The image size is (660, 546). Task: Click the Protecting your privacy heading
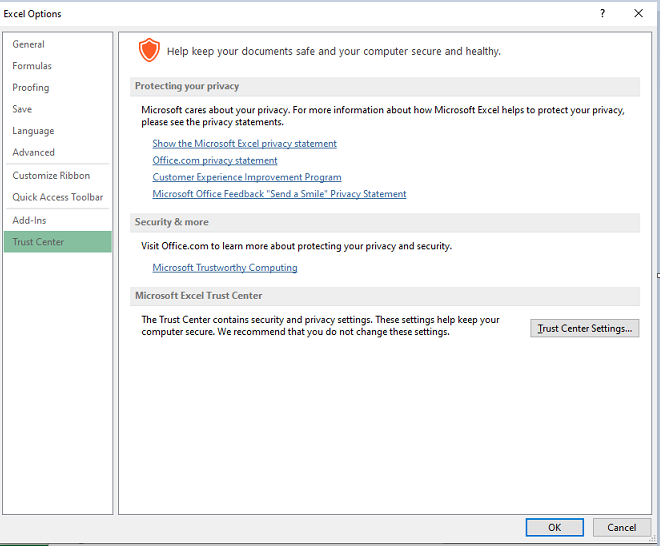(187, 86)
